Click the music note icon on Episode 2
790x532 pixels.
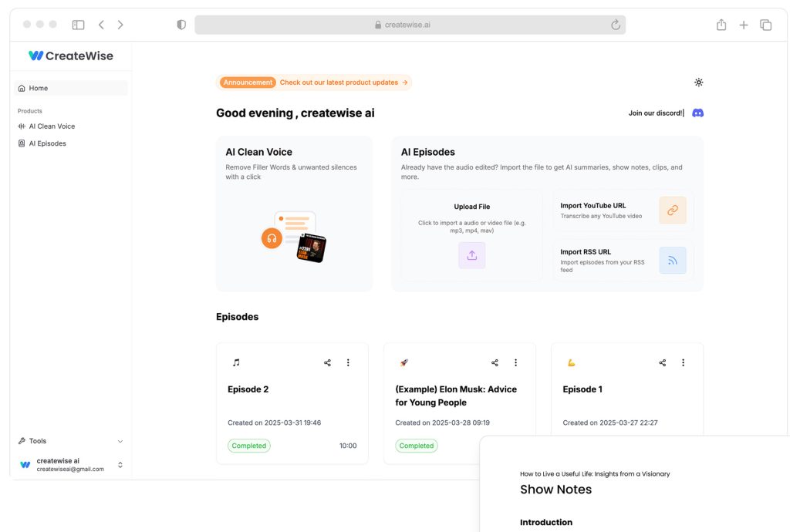click(236, 362)
